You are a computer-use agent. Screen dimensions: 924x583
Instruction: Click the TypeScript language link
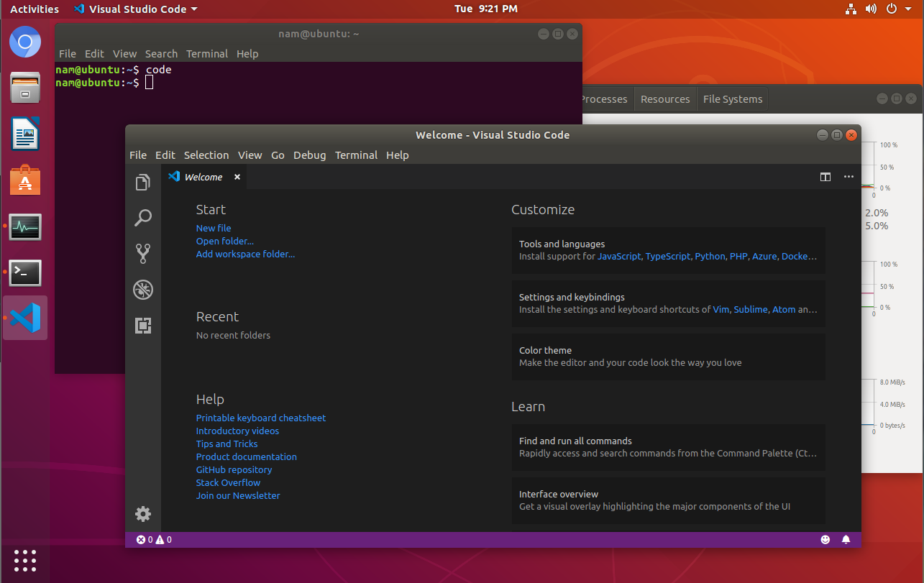pos(668,257)
